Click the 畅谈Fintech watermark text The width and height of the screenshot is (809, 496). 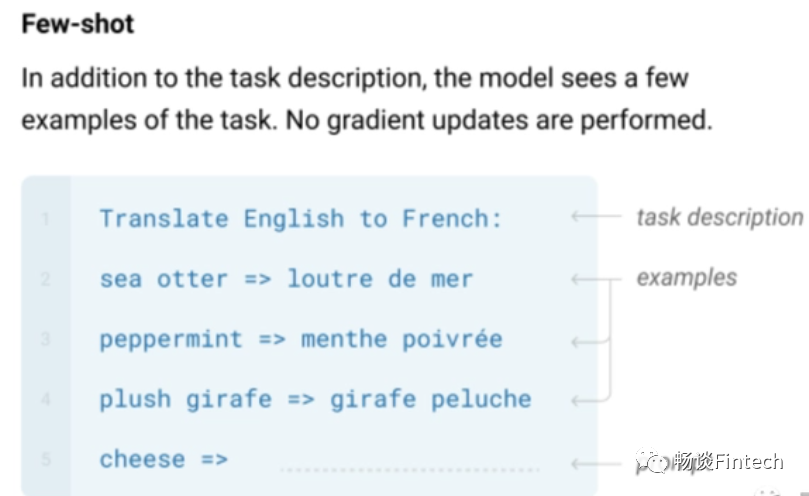click(728, 461)
